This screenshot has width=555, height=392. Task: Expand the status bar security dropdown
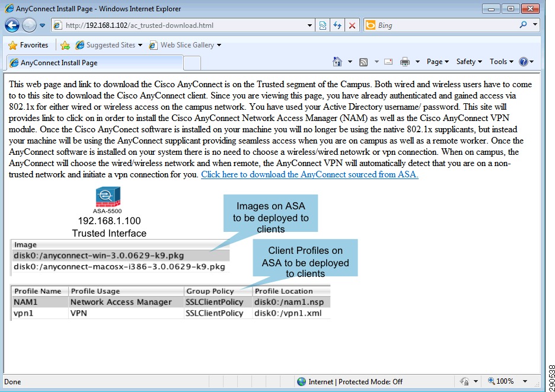476,381
